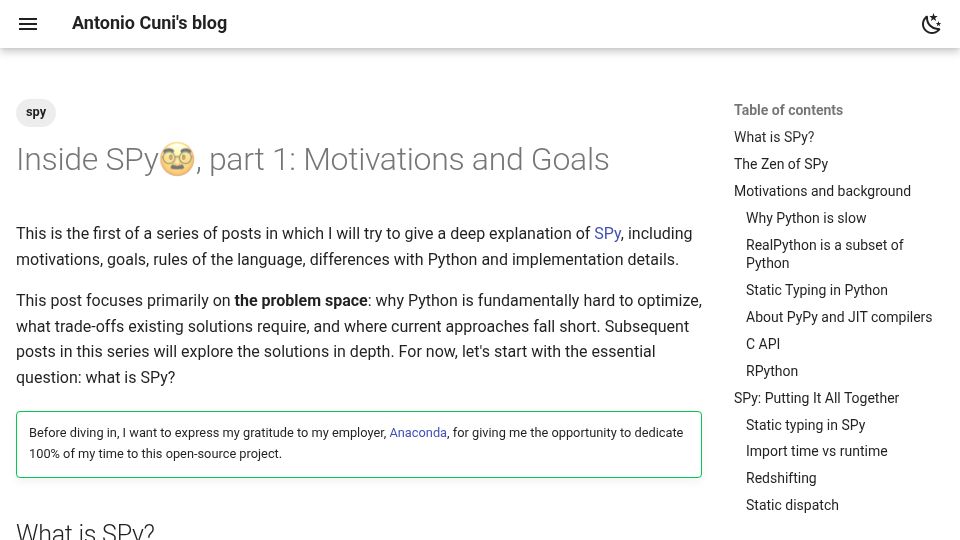
Task: Navigate to Import time vs runtime
Action: (x=816, y=451)
